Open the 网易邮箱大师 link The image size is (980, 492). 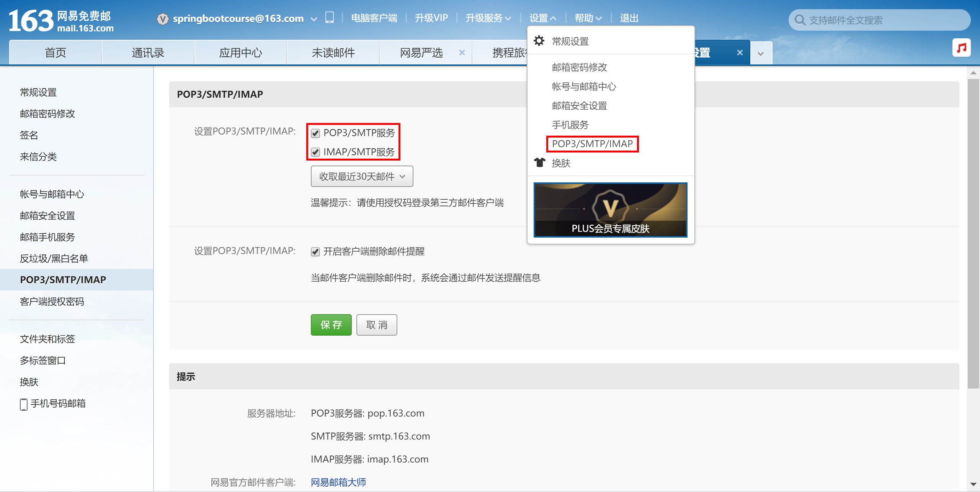[x=338, y=482]
